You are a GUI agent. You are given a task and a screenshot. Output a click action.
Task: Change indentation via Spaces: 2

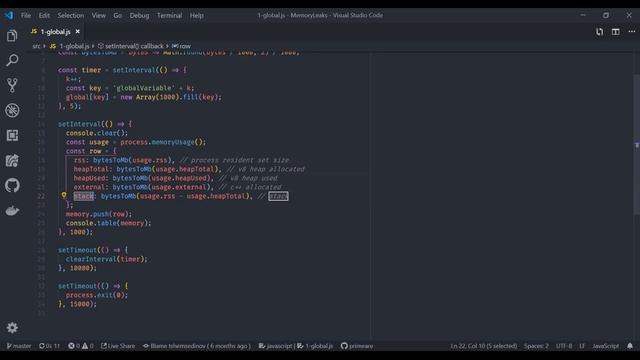click(x=536, y=346)
